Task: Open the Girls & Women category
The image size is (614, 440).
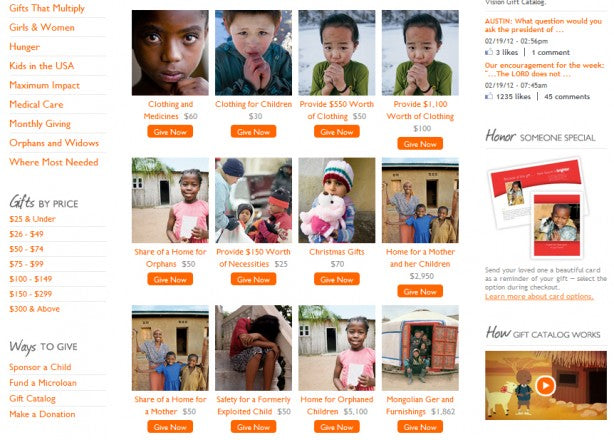Action: [42, 27]
